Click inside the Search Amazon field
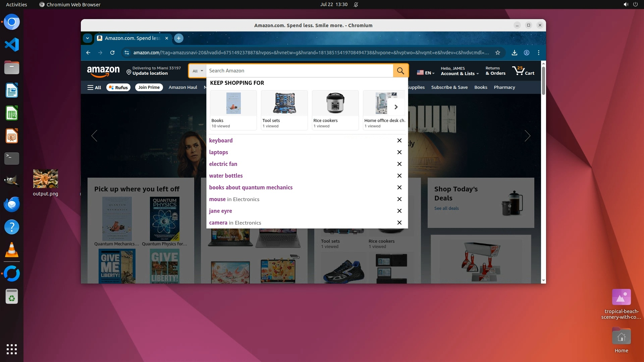The image size is (644, 362). (299, 71)
